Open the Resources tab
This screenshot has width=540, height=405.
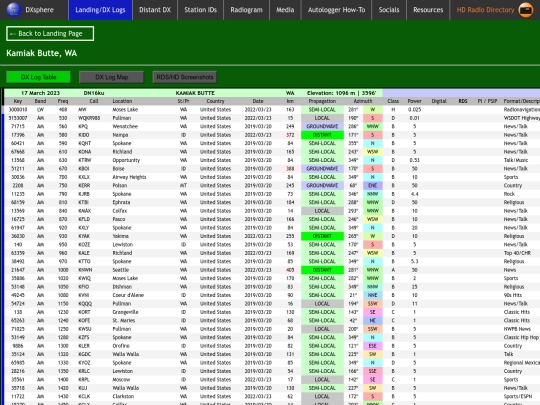click(x=428, y=10)
